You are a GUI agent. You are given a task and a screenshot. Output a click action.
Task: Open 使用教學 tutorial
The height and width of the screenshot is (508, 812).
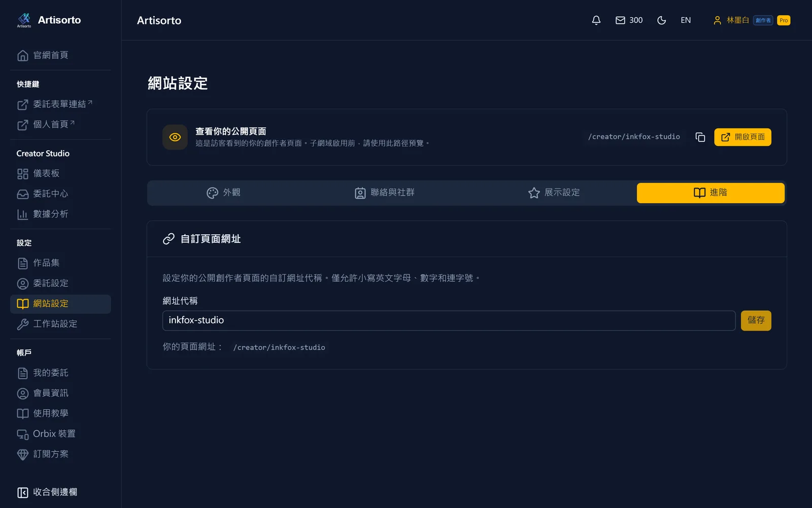pyautogui.click(x=60, y=414)
